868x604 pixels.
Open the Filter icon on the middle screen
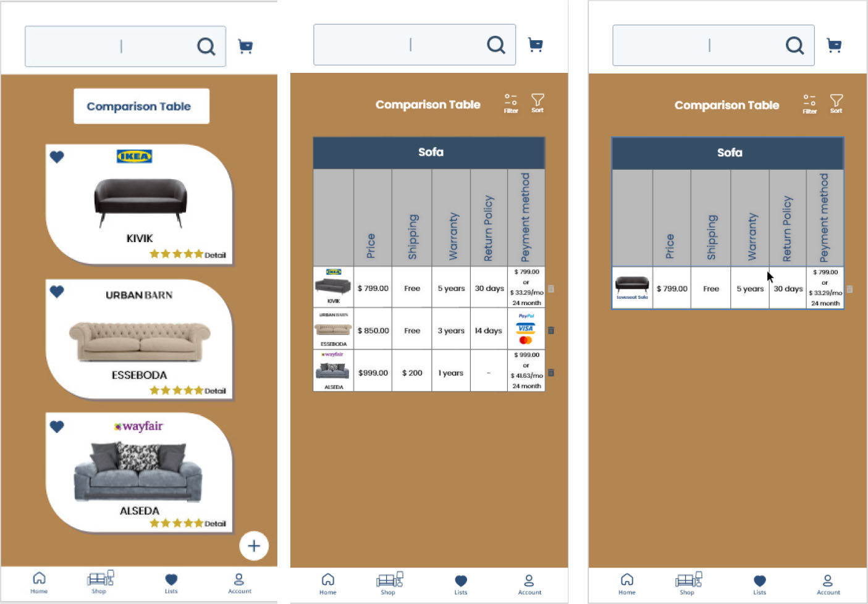[510, 103]
